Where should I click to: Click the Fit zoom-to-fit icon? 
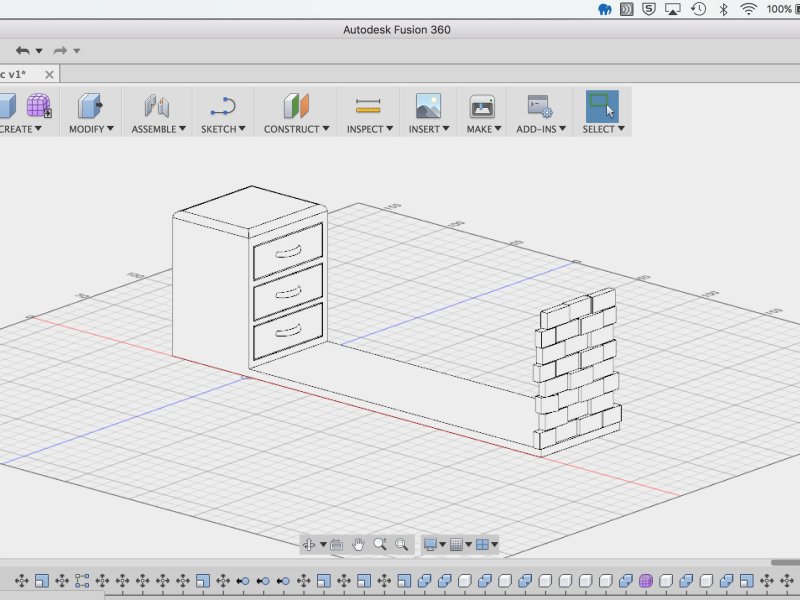402,544
